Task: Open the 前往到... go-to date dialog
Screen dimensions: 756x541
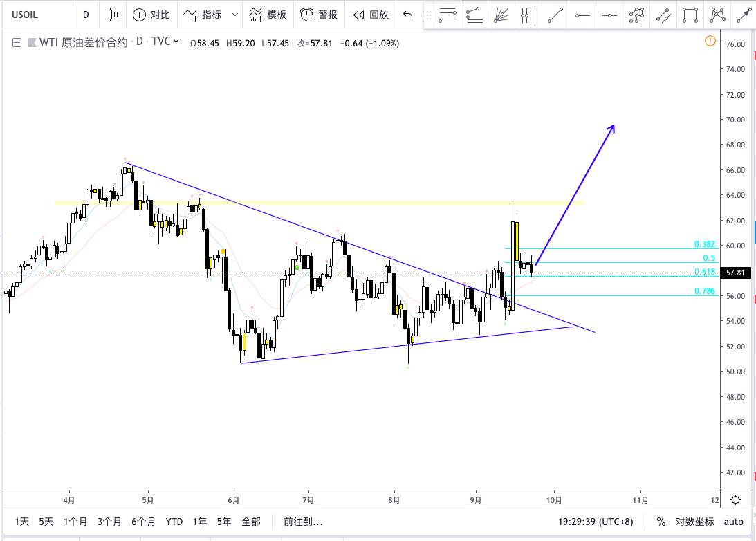Action: pyautogui.click(x=303, y=522)
